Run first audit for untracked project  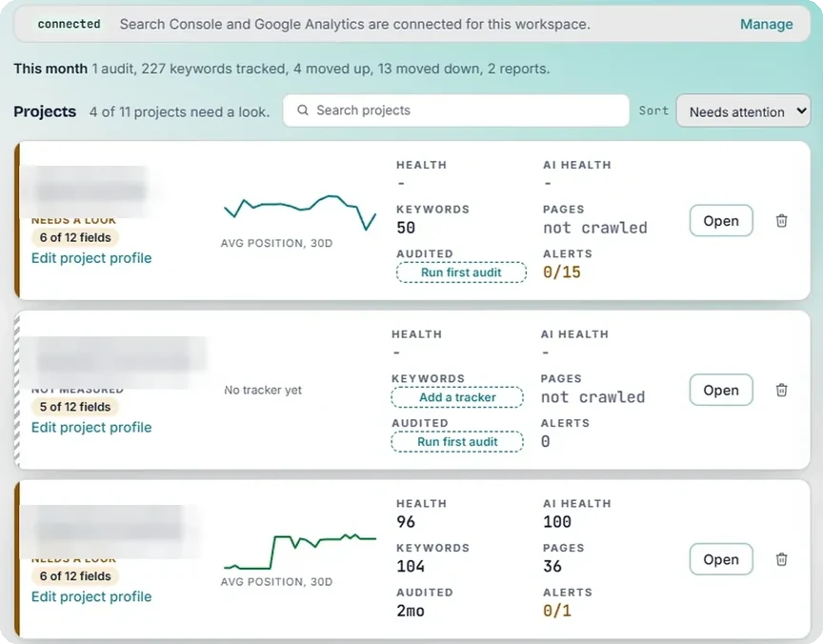pyautogui.click(x=457, y=442)
